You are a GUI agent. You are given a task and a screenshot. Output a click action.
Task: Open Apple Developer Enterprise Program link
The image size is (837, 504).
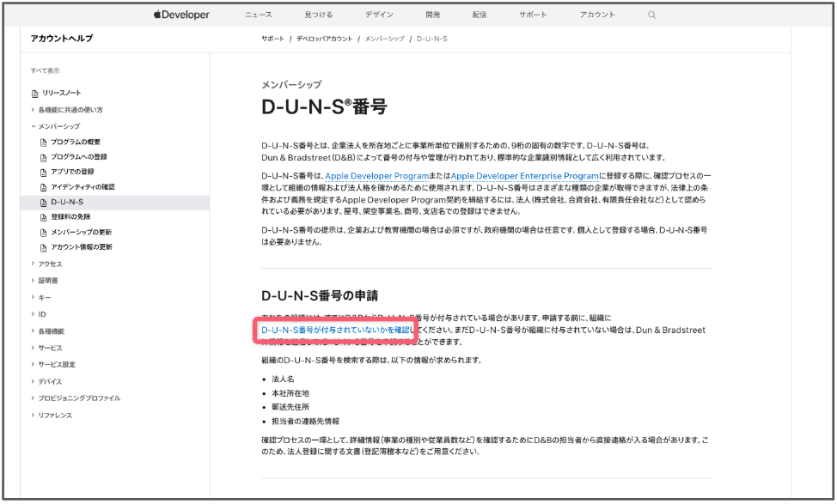pos(525,176)
